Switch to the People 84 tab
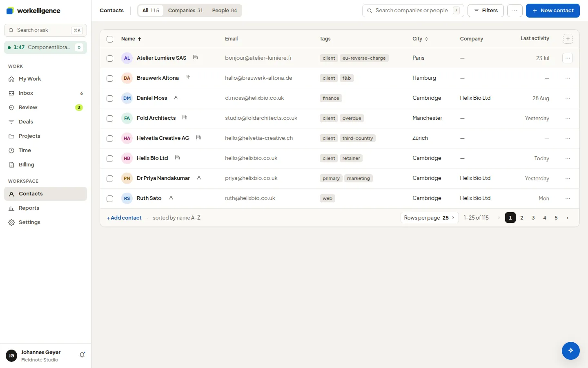588x368 pixels. [224, 11]
